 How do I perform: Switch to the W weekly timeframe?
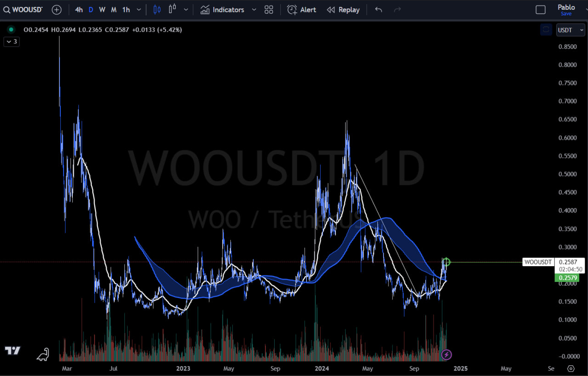(102, 9)
